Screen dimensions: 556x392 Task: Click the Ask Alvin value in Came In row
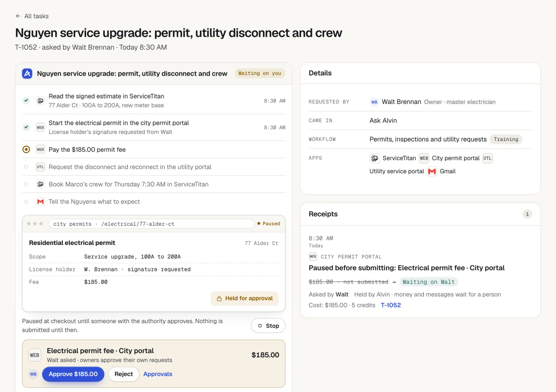click(383, 121)
